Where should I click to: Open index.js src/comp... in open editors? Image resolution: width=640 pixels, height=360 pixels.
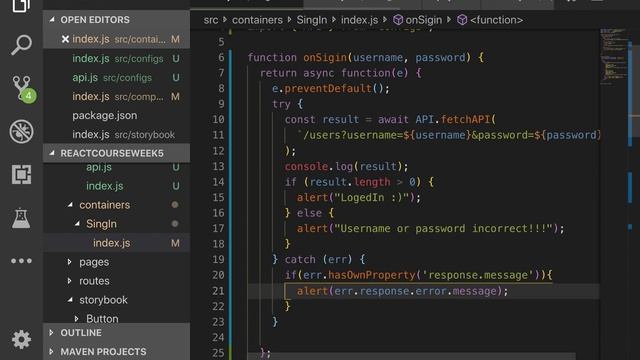tap(116, 96)
